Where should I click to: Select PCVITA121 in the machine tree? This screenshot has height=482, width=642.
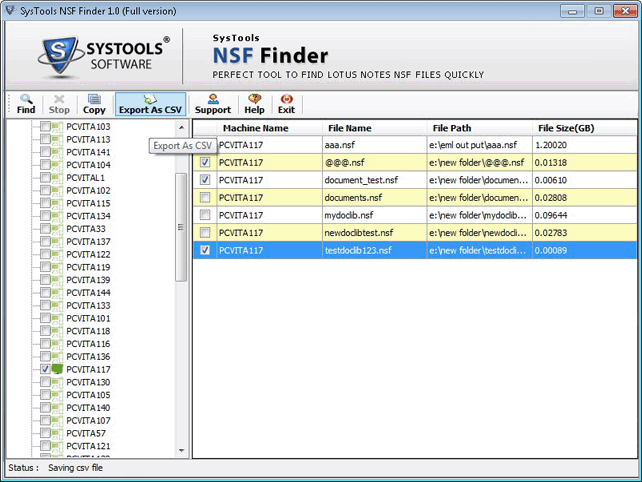(88, 446)
